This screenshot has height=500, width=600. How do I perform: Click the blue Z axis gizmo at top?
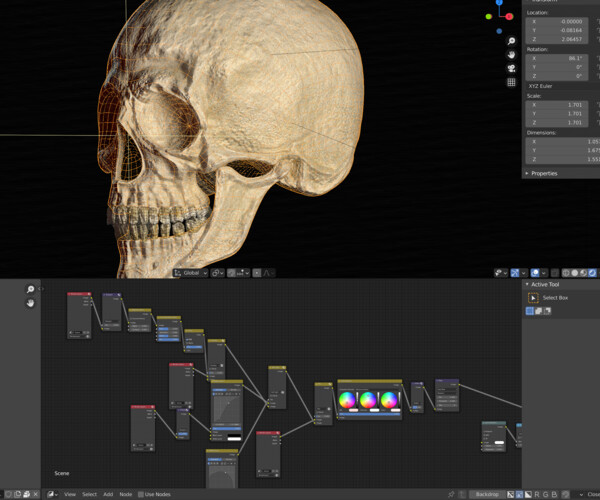(x=499, y=2)
